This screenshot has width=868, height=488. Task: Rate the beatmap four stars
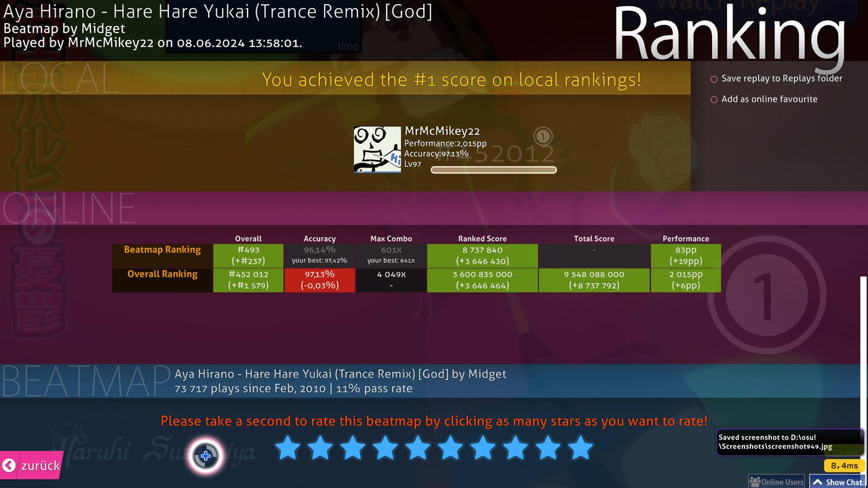[385, 448]
